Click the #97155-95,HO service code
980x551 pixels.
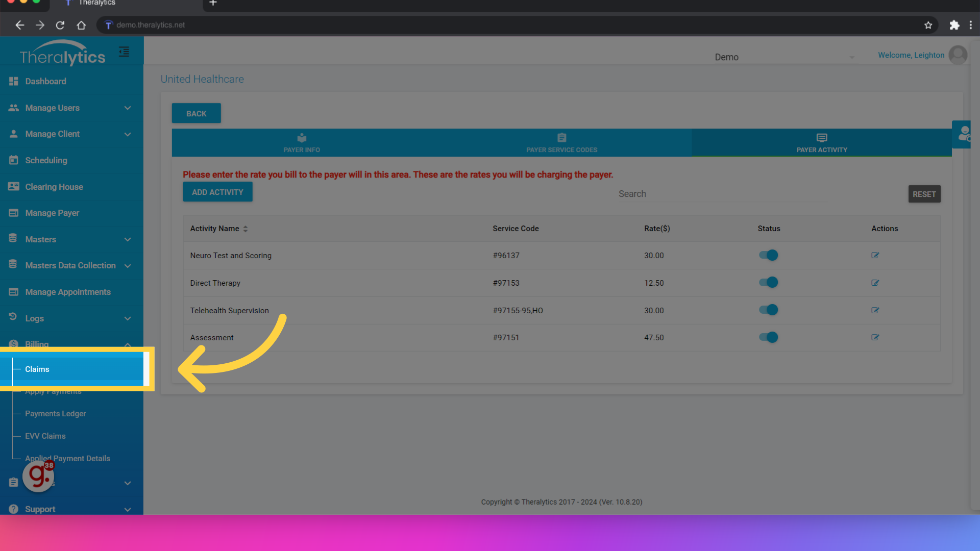pyautogui.click(x=518, y=310)
